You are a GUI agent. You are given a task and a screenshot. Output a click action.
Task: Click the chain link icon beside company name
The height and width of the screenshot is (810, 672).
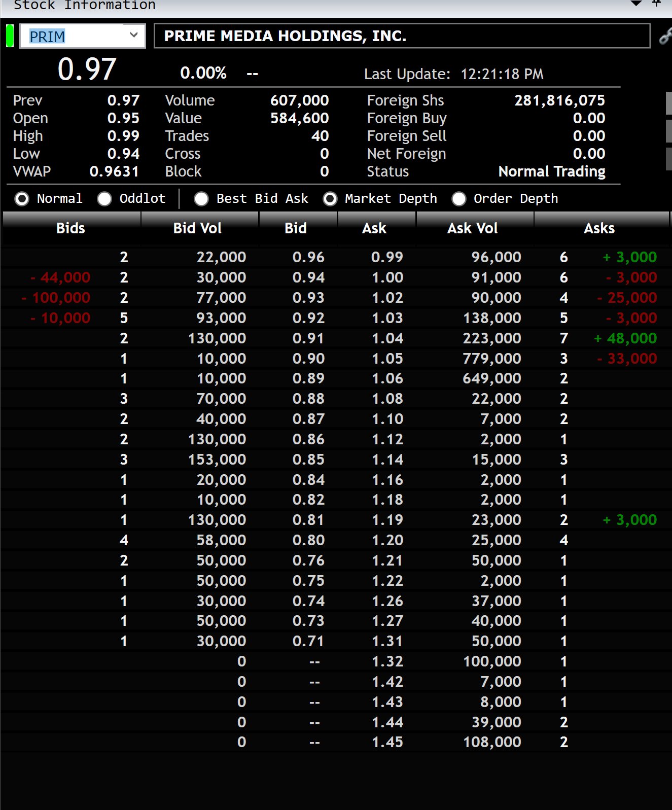click(x=665, y=37)
